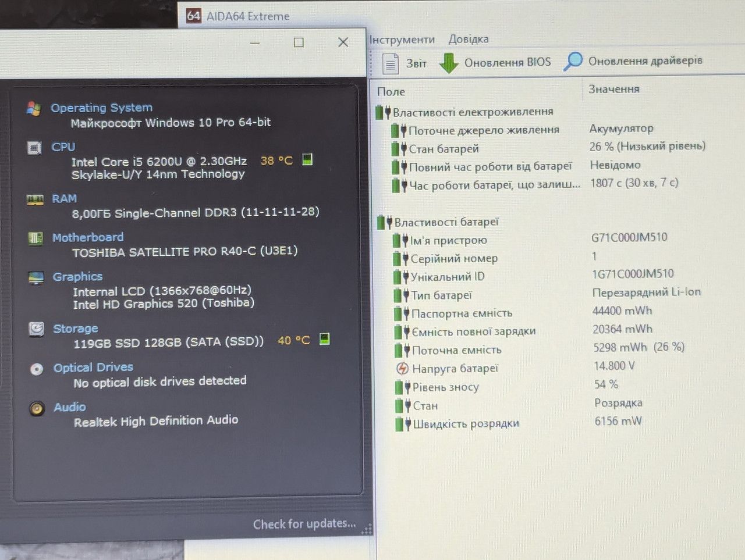Click the Паспортна ємність battery icon
The width and height of the screenshot is (745, 560).
point(402,314)
